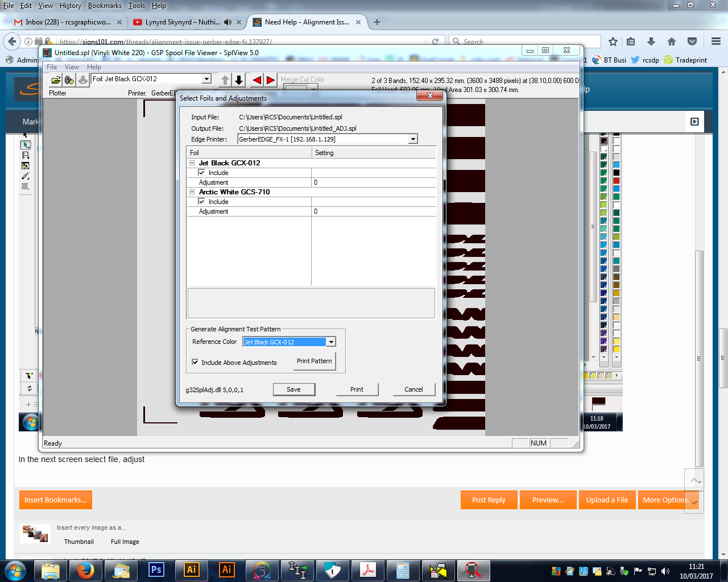Open the Firefox Bookmarks menu
728x582 pixels.
[x=105, y=6]
